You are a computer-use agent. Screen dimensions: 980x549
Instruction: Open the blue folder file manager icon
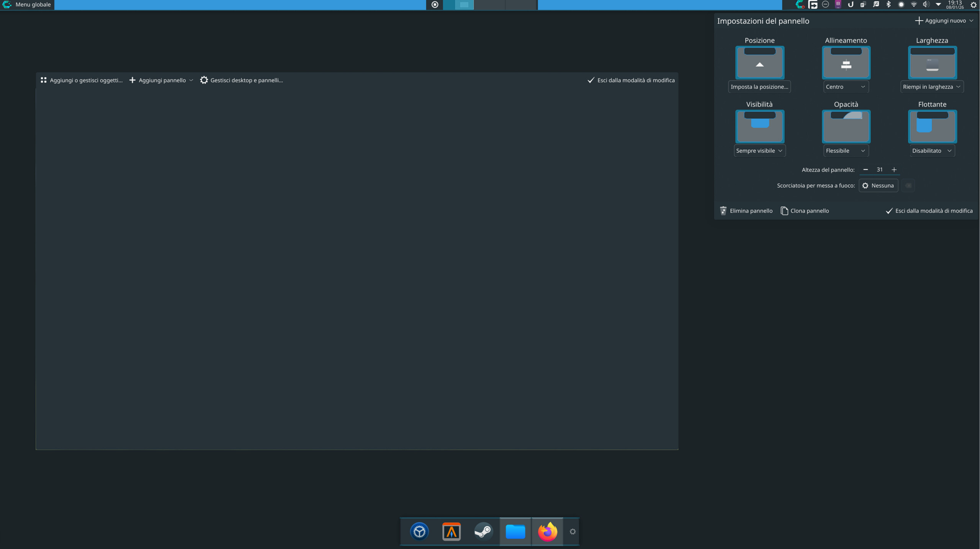tap(515, 531)
